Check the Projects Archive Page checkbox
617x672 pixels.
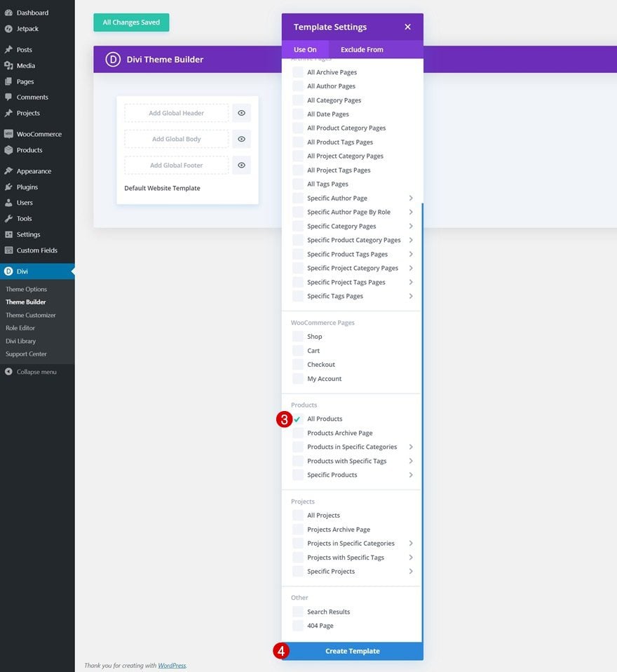tap(298, 530)
